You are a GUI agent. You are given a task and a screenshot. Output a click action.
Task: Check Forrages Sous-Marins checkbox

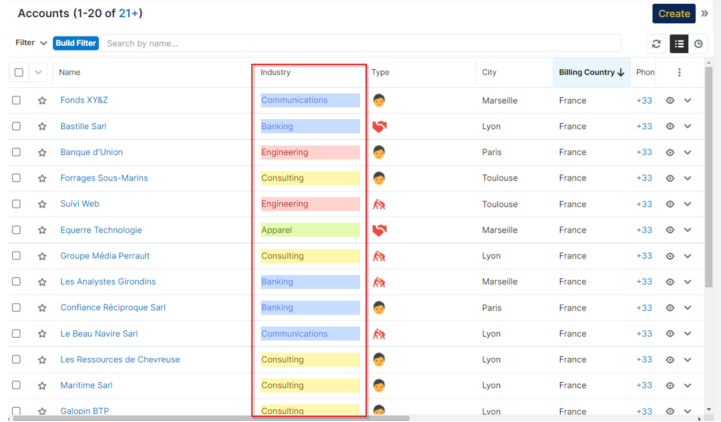(x=17, y=178)
